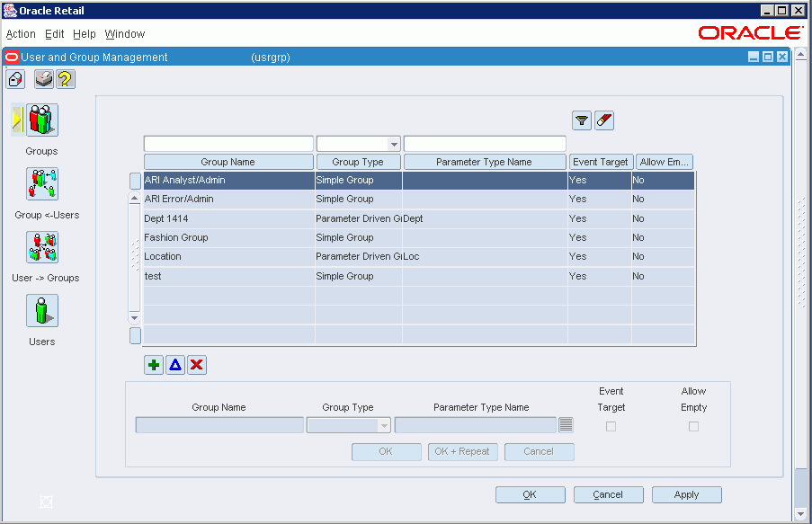Click the main Cancel button

coord(609,494)
